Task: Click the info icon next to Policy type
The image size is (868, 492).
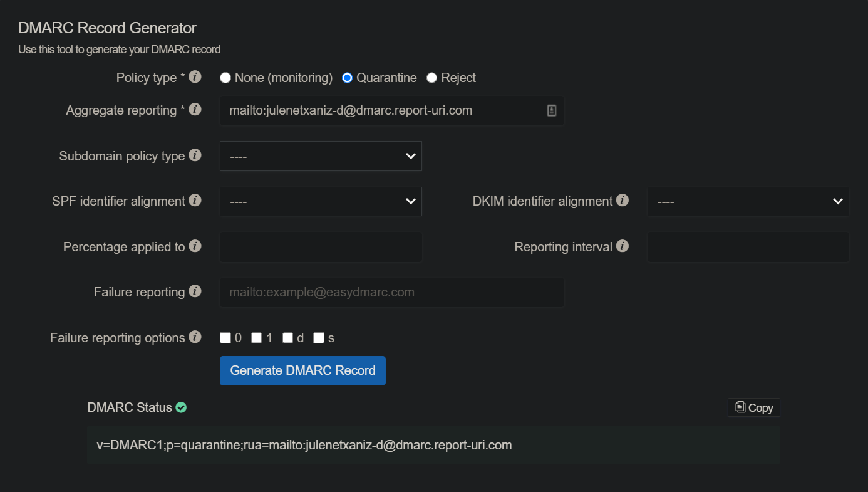Action: pyautogui.click(x=195, y=76)
